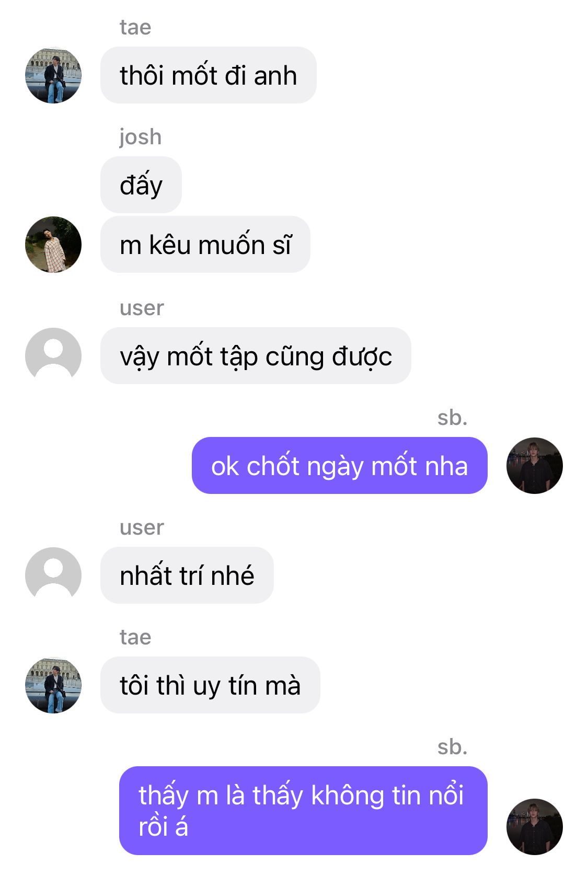The width and height of the screenshot is (588, 876).
Task: Click 'user' label above 'nhất trí nhé'
Action: (142, 527)
